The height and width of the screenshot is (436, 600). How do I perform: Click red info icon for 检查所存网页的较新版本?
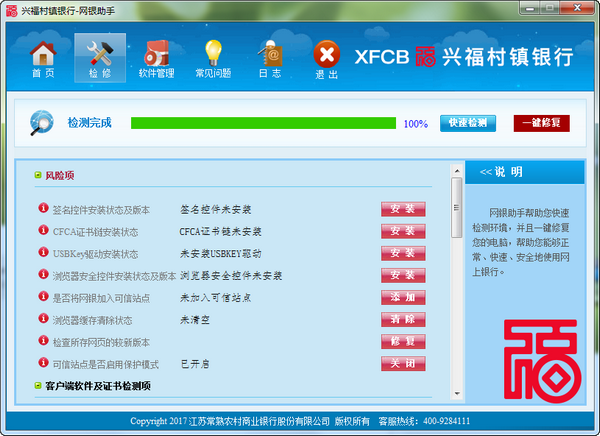pyautogui.click(x=43, y=340)
